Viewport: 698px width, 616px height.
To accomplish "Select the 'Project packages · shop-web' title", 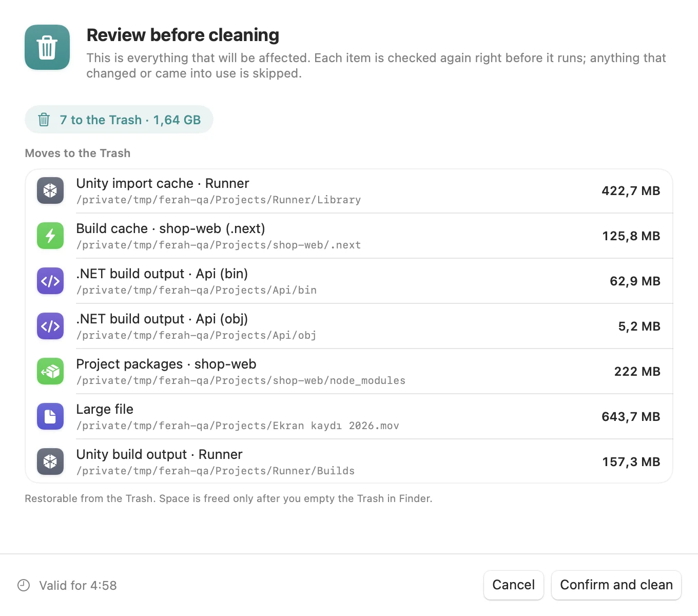I will coord(166,364).
